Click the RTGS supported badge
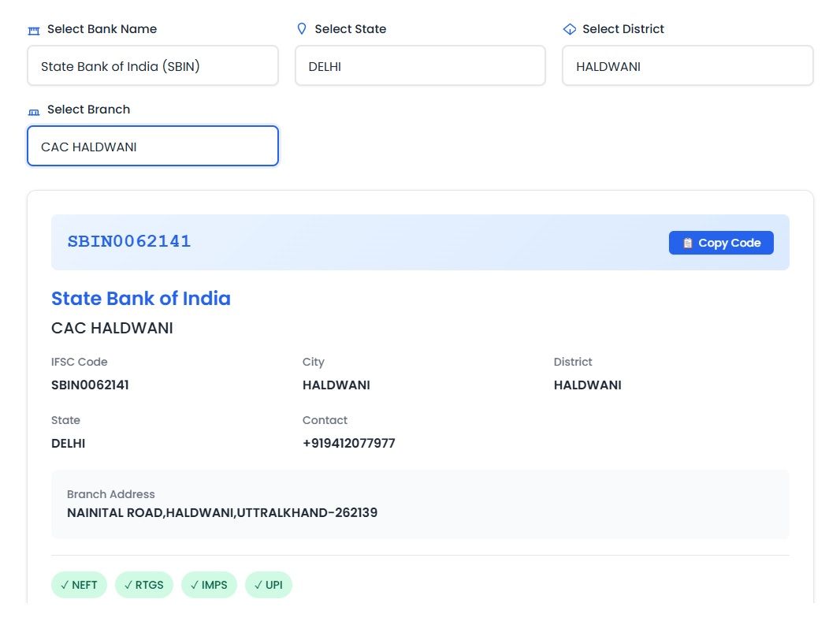The height and width of the screenshot is (625, 840). [143, 585]
